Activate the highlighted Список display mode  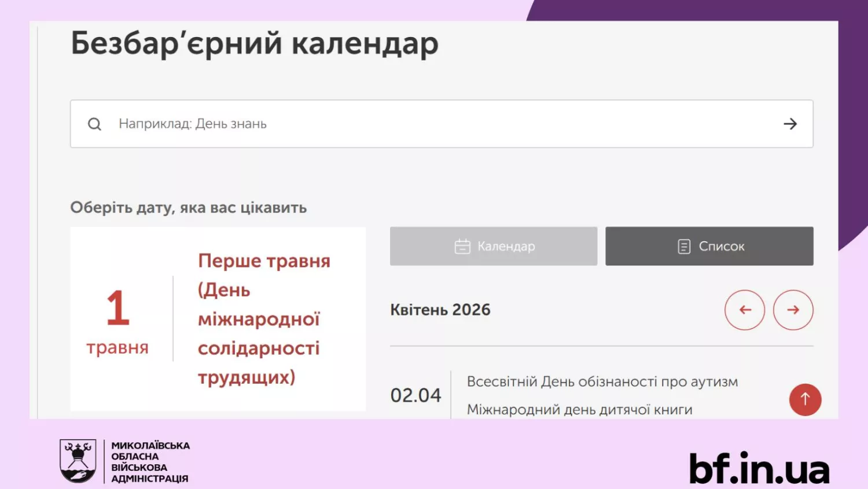pos(709,245)
